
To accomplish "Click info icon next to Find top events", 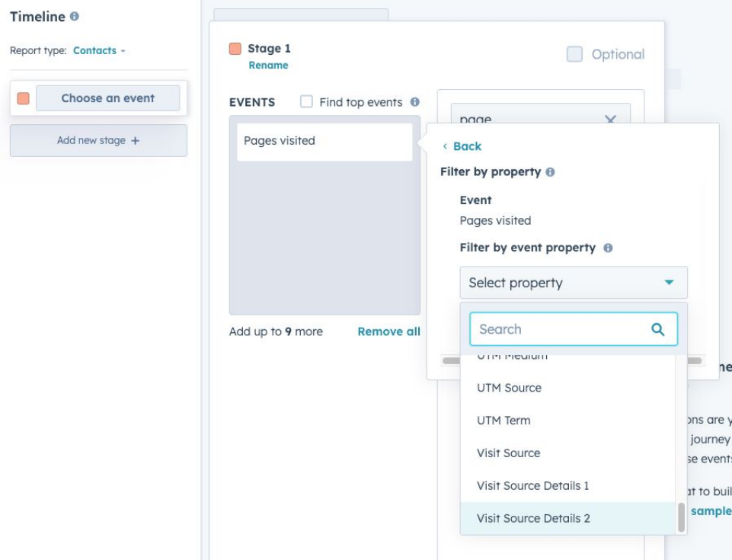I will 414,102.
